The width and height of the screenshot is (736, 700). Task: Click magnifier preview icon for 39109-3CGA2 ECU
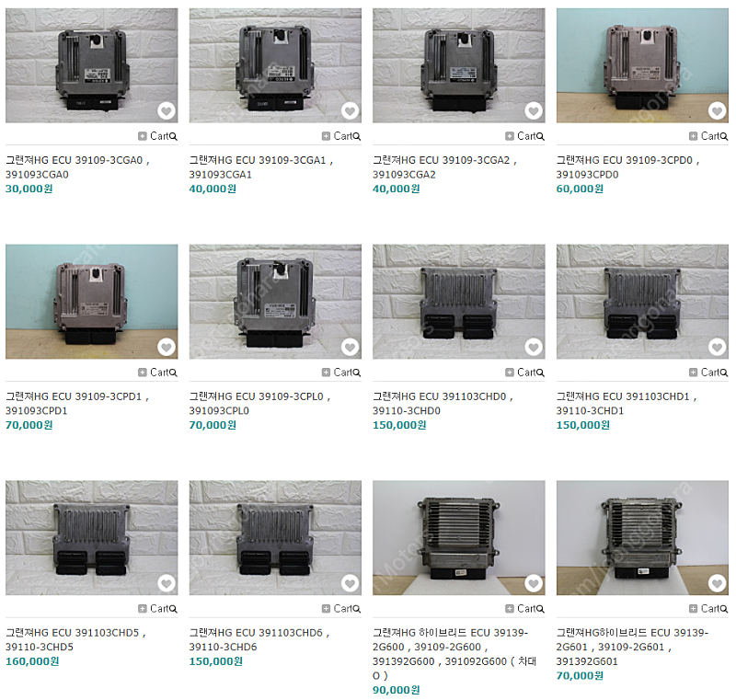pyautogui.click(x=540, y=136)
